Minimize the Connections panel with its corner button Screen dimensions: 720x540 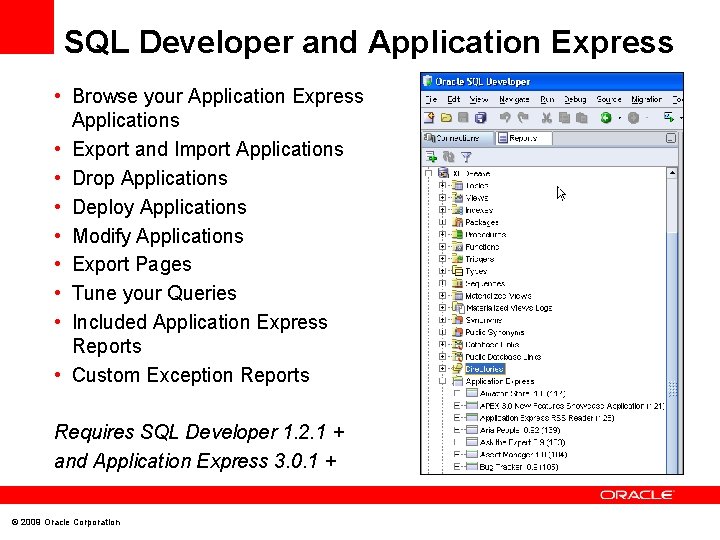671,138
